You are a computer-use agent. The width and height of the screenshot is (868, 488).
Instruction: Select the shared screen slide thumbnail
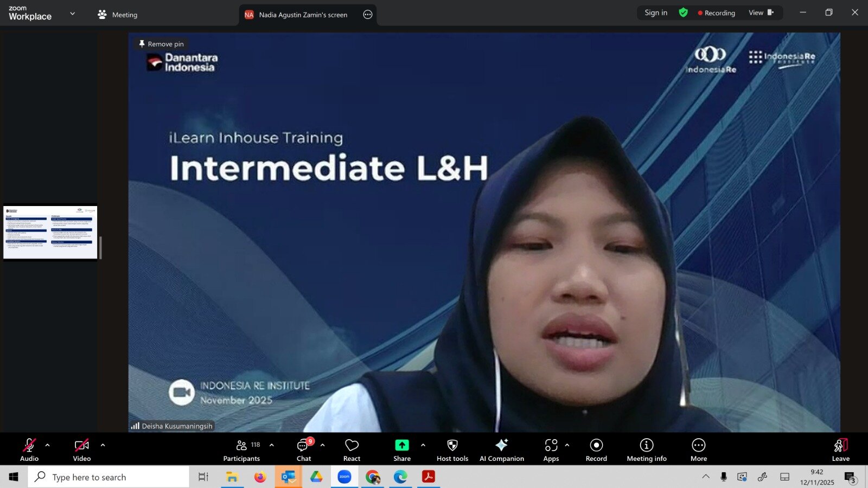tap(50, 232)
